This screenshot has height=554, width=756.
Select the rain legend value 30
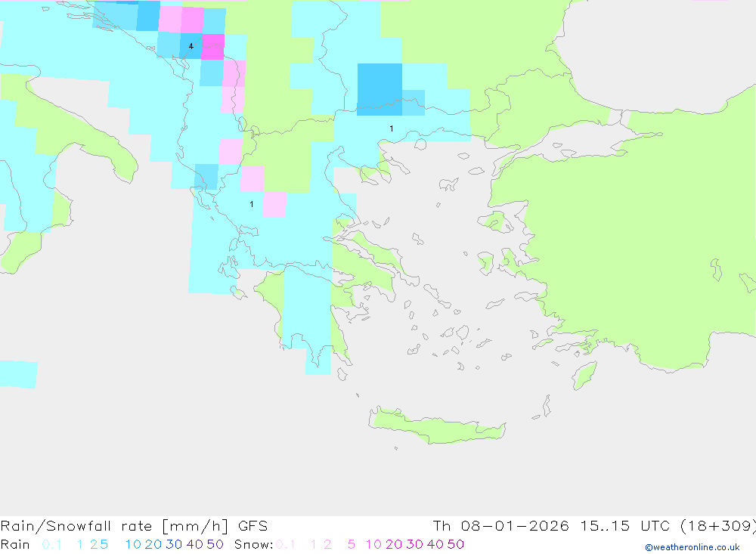point(174,544)
